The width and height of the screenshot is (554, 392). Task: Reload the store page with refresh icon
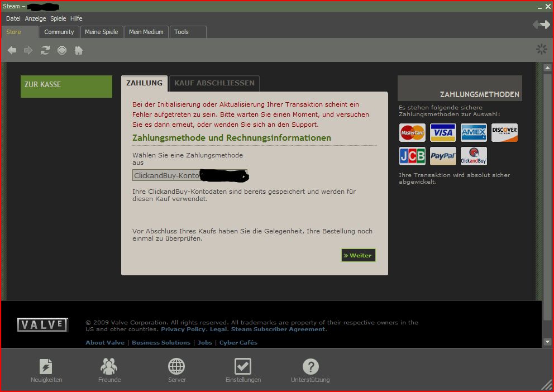click(x=45, y=50)
